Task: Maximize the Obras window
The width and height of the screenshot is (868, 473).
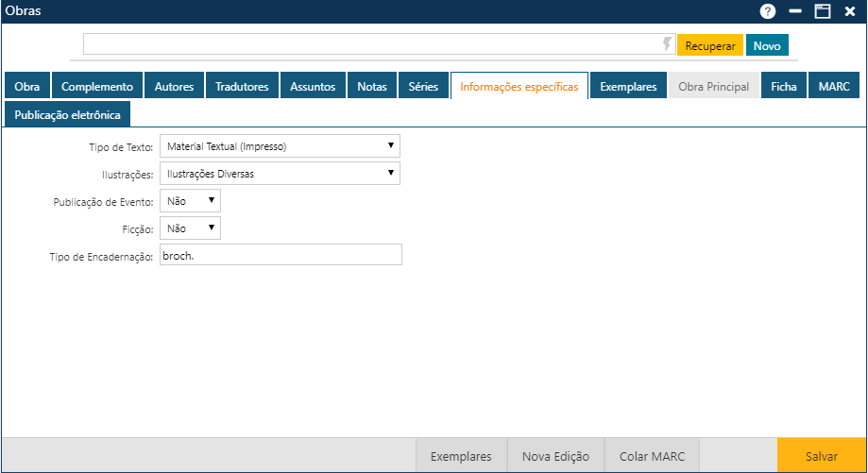Action: pyautogui.click(x=823, y=11)
